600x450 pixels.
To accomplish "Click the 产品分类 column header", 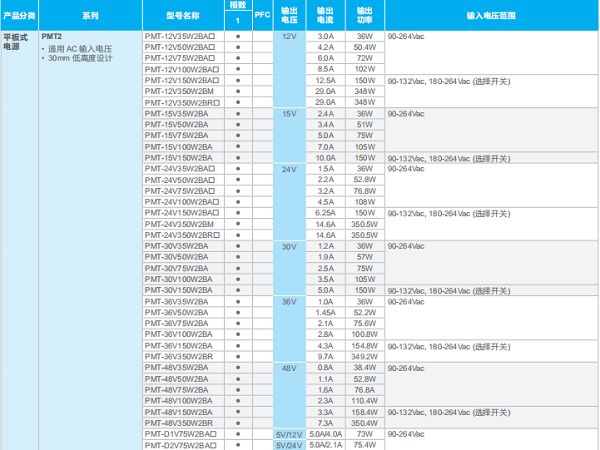I will click(x=19, y=16).
